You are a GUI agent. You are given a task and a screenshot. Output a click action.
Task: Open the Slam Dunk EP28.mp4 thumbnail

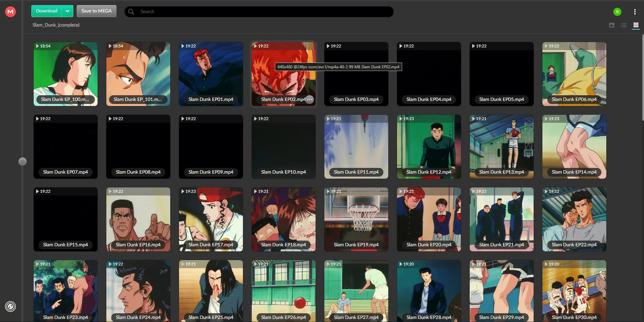429,291
